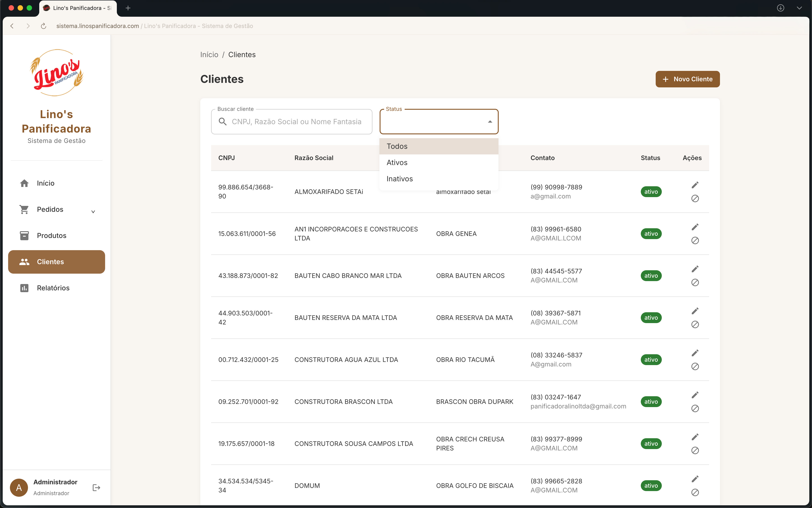The image size is (812, 508).
Task: Click the Novo Cliente button
Action: (687, 79)
